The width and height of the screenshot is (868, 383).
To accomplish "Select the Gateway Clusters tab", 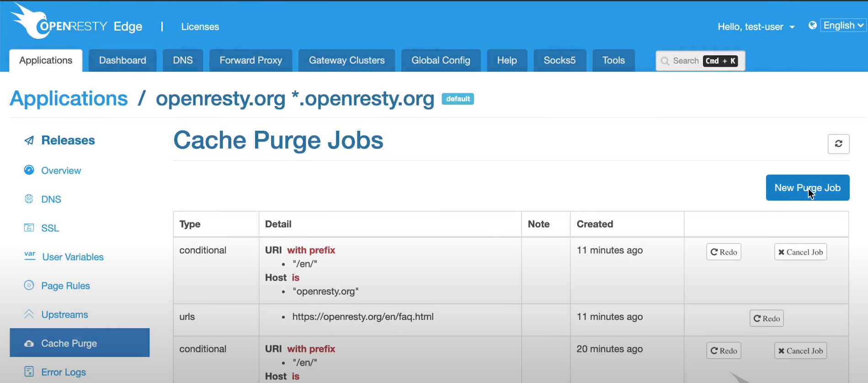I will point(347,60).
